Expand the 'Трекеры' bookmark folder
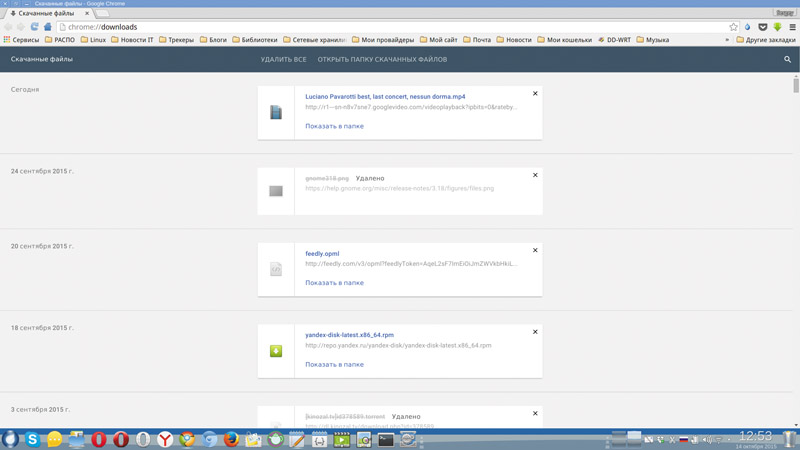The image size is (800, 450). pyautogui.click(x=177, y=40)
